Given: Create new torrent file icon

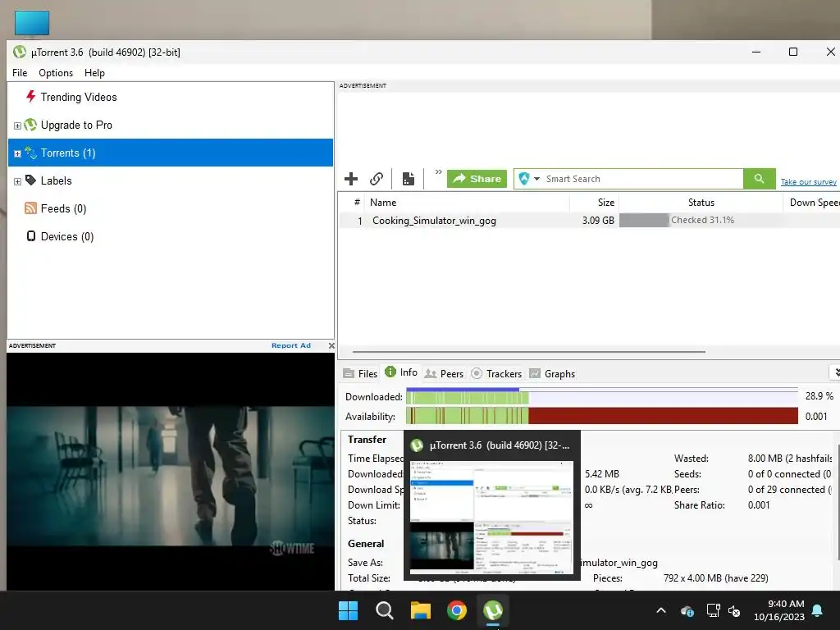Looking at the screenshot, I should [x=409, y=178].
